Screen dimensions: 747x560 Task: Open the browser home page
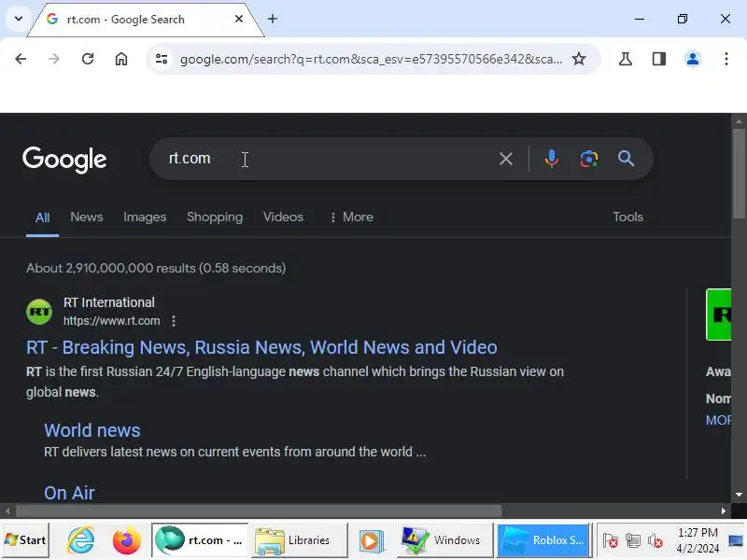click(121, 59)
